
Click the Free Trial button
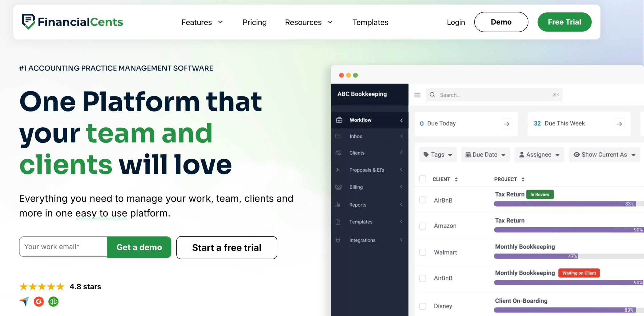tap(564, 22)
